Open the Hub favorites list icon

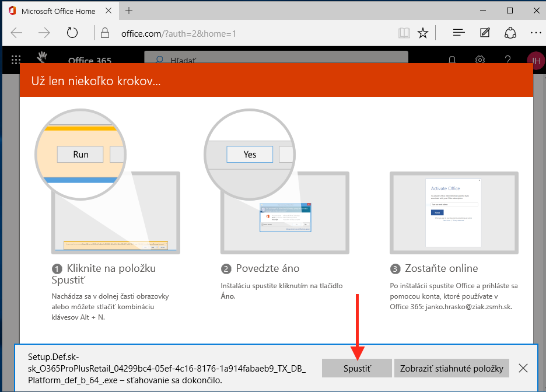(459, 33)
